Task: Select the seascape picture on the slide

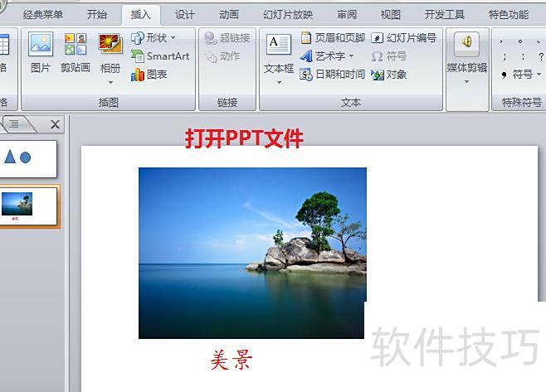Action: pyautogui.click(x=252, y=253)
